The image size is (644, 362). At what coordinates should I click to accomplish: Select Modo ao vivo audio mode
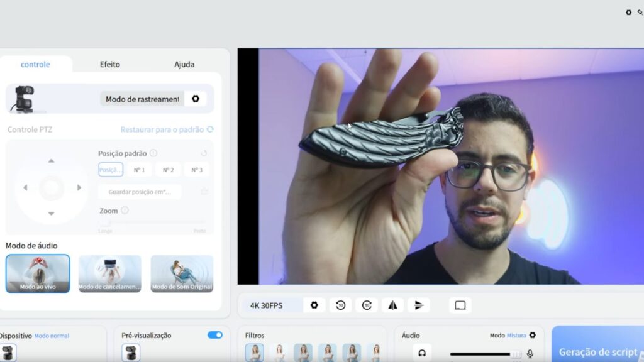point(38,273)
